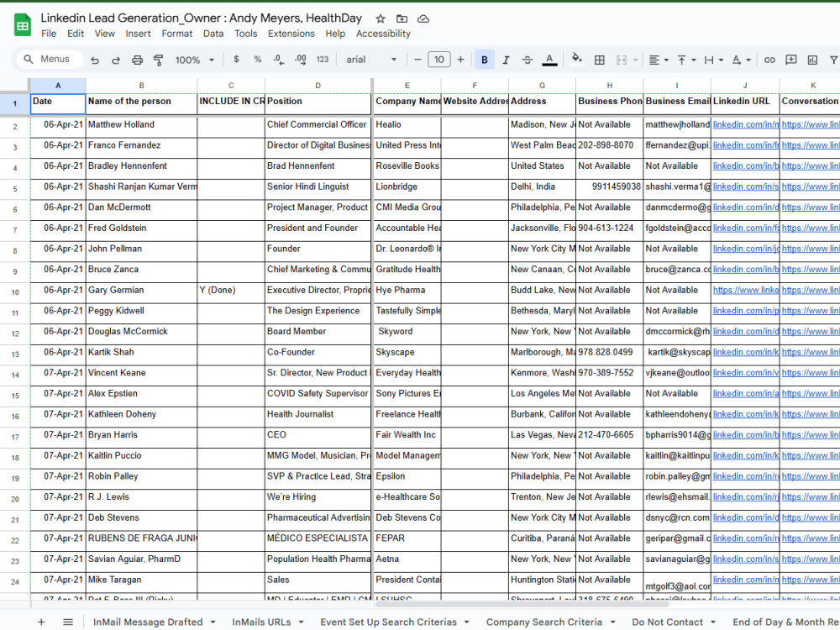
Task: Open the arial font dropdown
Action: pyautogui.click(x=370, y=60)
